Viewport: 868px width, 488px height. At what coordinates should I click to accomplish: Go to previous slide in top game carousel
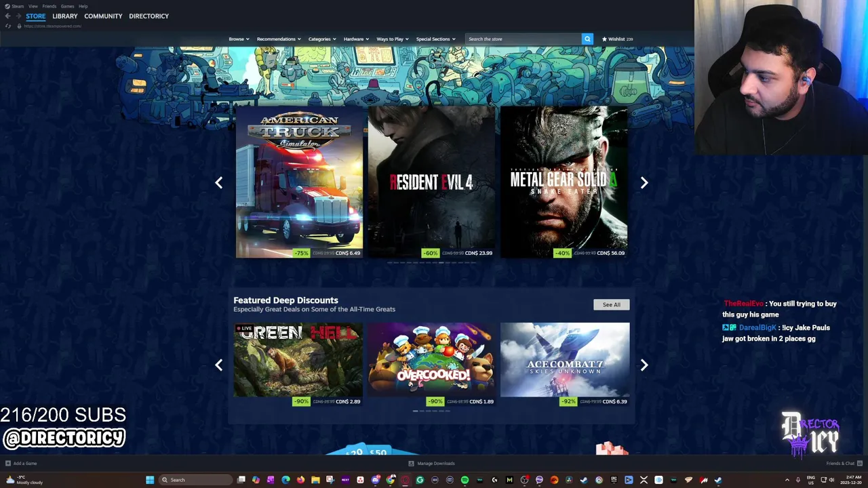pos(218,182)
